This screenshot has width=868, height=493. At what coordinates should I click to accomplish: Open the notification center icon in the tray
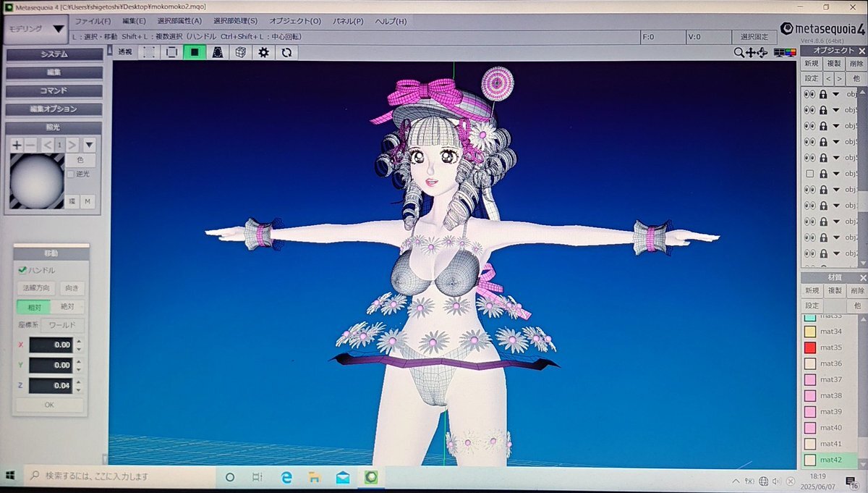(849, 482)
